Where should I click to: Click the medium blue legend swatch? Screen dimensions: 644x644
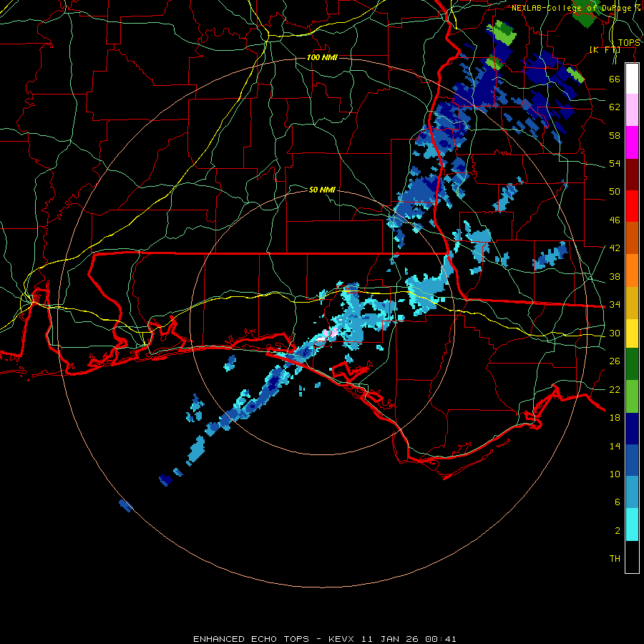[632, 460]
